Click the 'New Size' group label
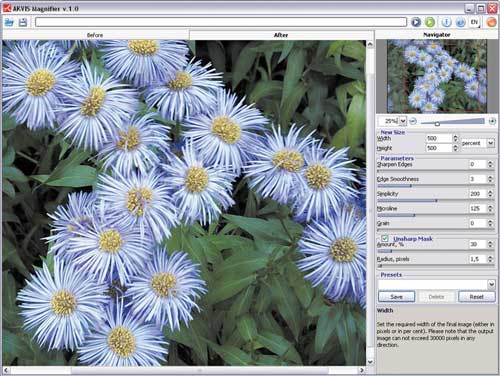The image size is (500, 376). 393,132
